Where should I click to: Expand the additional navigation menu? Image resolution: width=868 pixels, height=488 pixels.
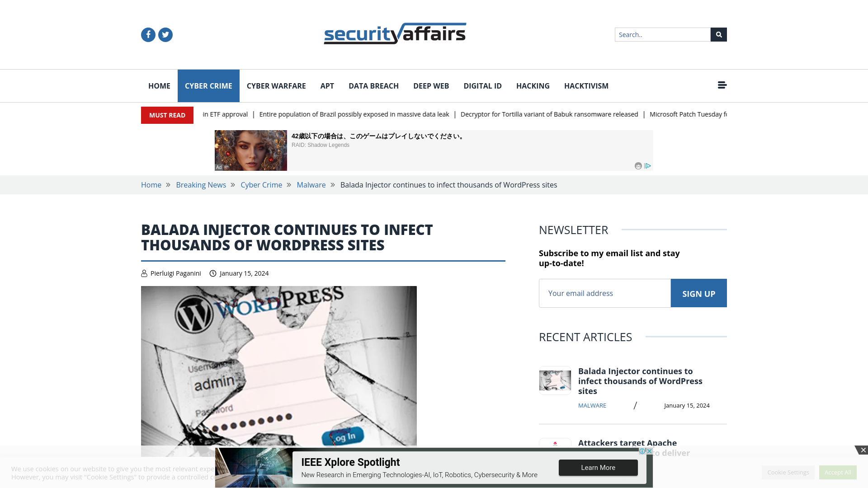point(722,84)
